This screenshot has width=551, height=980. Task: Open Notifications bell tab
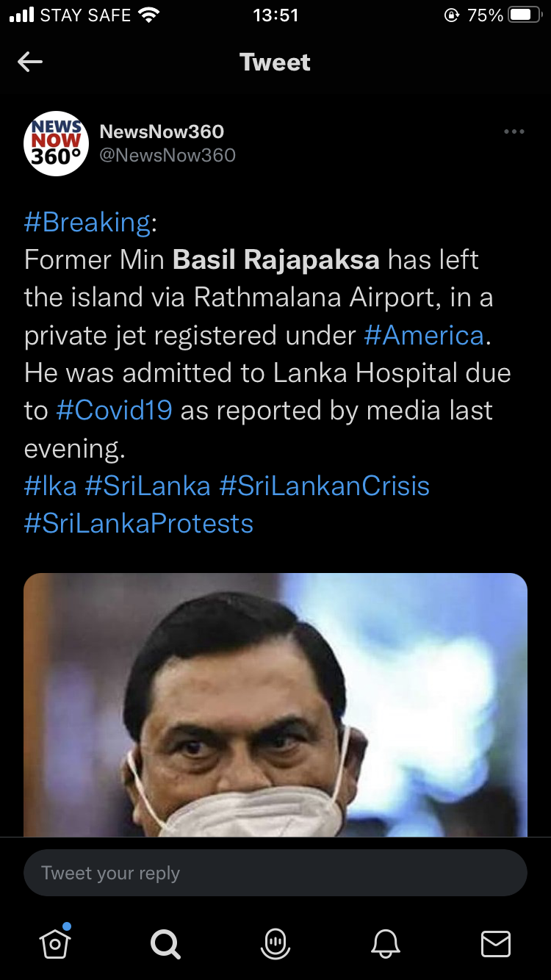[386, 944]
